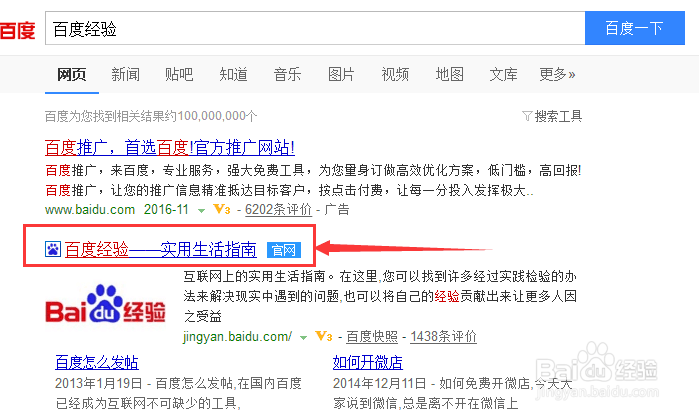The image size is (699, 416).
Task: Click the 官网 badge
Action: click(x=284, y=250)
